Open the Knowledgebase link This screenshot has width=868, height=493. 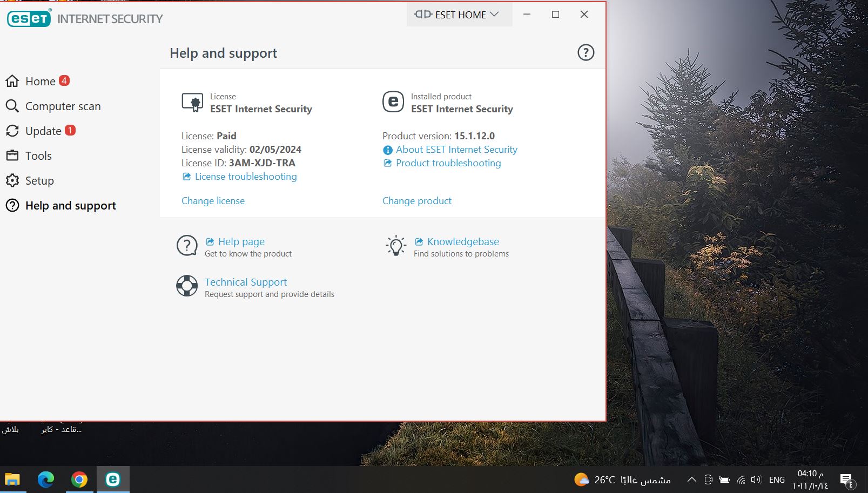pyautogui.click(x=463, y=242)
